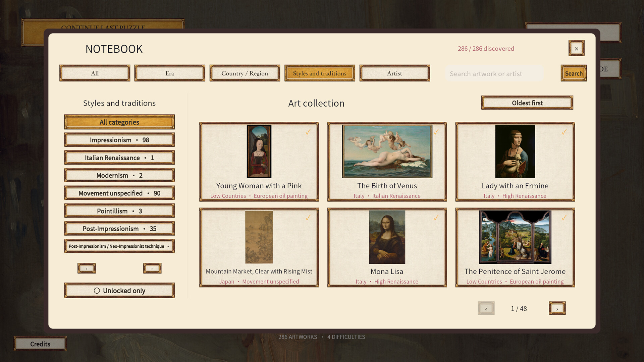Open Mountain Market, Clear with Rising Mist
This screenshot has height=362, width=644.
(259, 248)
